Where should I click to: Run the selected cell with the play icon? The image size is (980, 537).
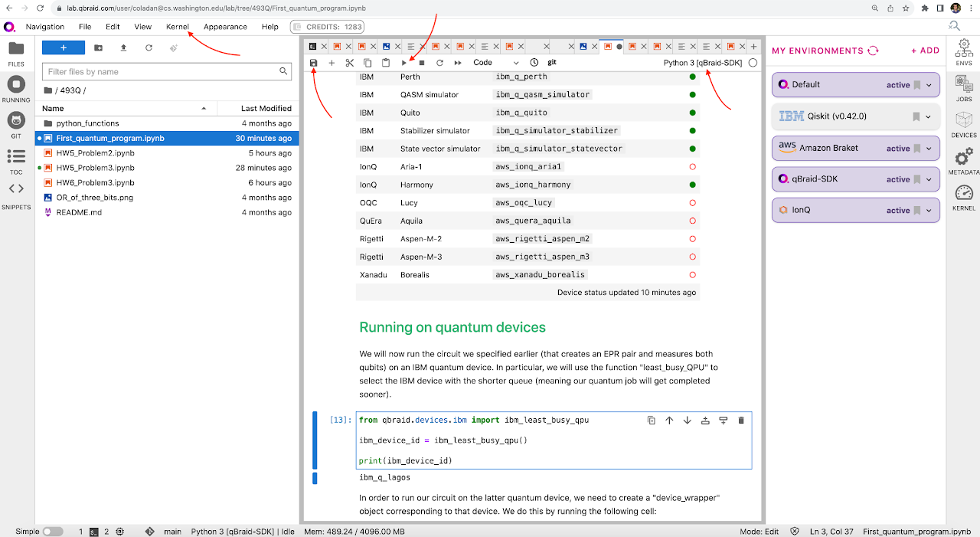[404, 63]
